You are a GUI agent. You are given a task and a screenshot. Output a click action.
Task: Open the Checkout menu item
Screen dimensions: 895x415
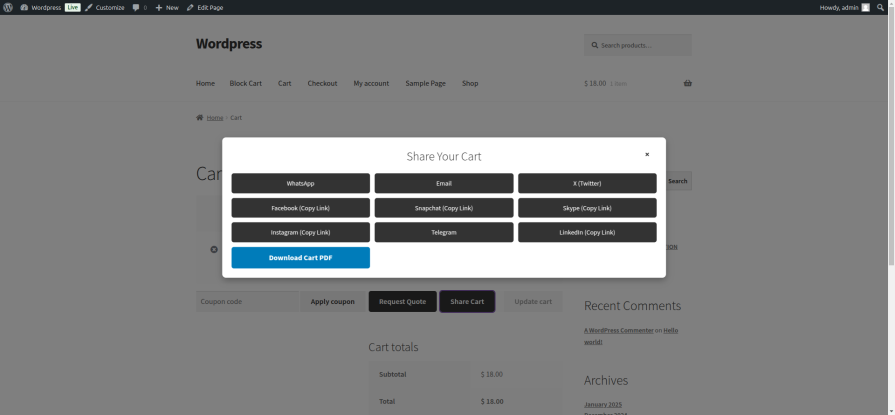[x=322, y=83]
